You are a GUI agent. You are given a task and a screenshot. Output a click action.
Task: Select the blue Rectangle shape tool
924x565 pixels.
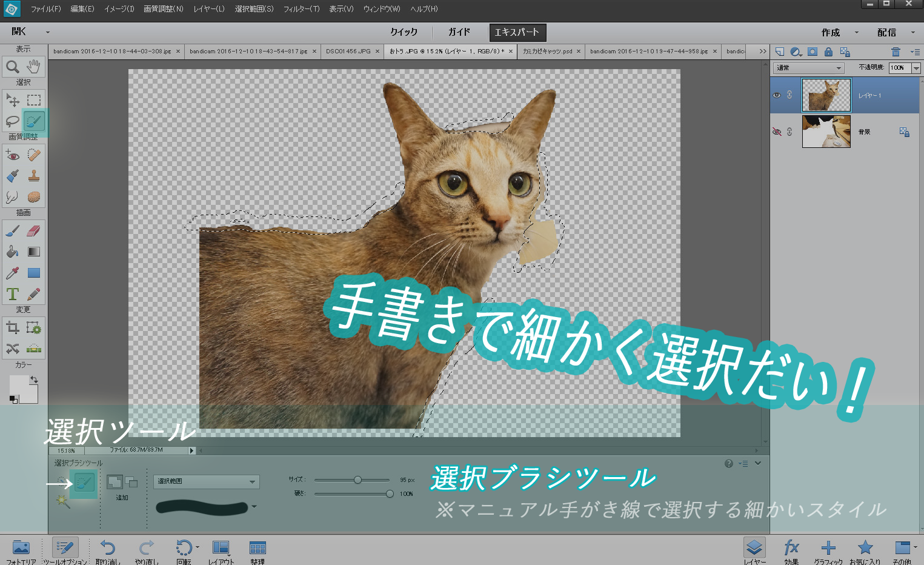[x=34, y=273]
